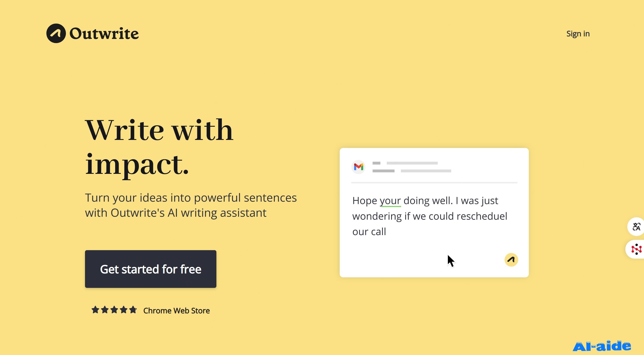The image size is (644, 355).
Task: Click the AI-aide watermark logo
Action: click(602, 346)
